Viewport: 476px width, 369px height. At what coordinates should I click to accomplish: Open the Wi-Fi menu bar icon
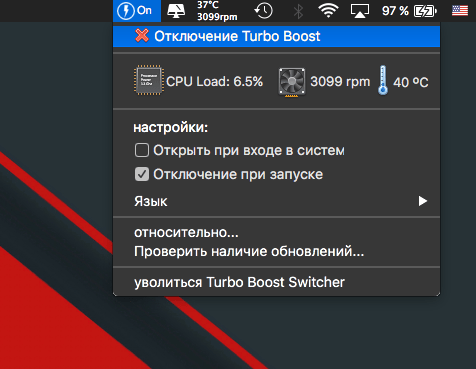[328, 11]
